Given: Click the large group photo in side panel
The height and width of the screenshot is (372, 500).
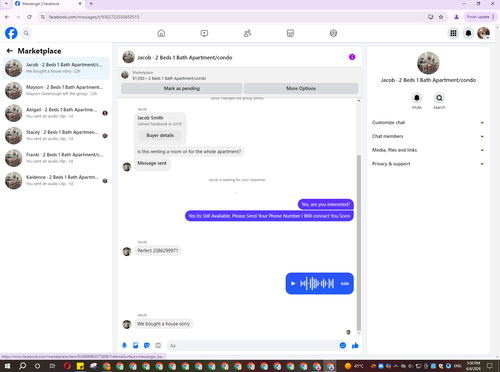Looking at the screenshot, I should click(428, 63).
